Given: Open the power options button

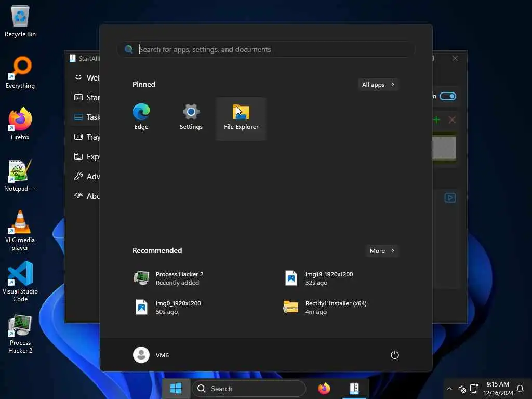Looking at the screenshot, I should click(394, 355).
